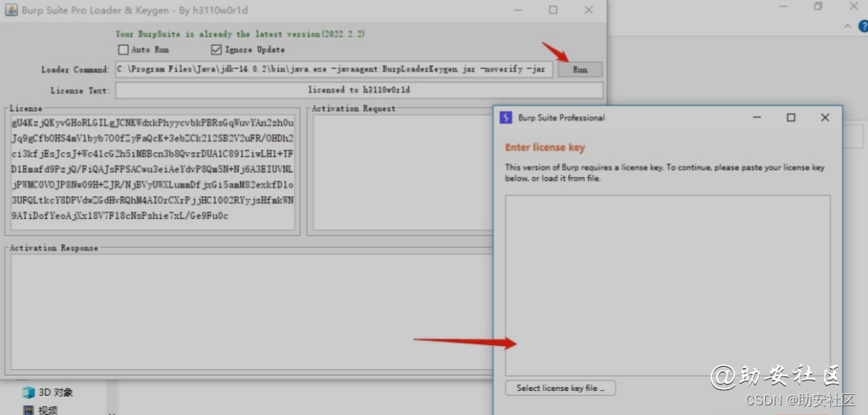
Task: Click the Activation Response text area
Action: pos(252,311)
